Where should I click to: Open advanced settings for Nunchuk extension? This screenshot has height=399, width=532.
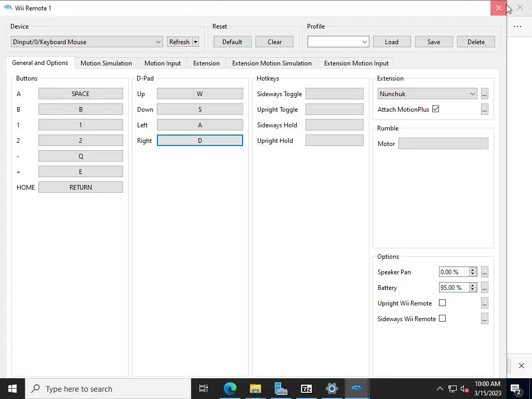pos(485,94)
